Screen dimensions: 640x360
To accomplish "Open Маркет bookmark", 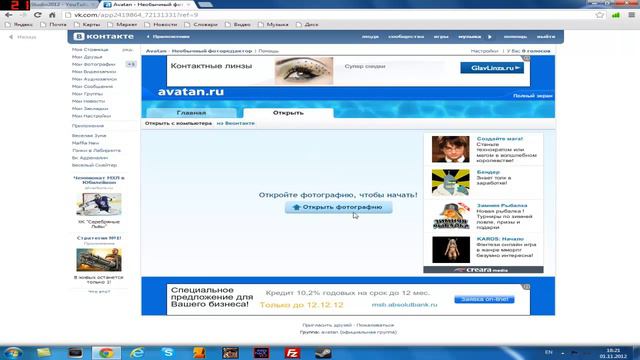I will [x=122, y=24].
